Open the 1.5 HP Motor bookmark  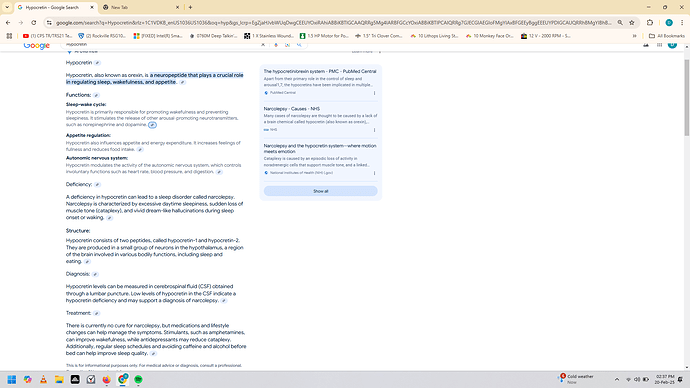pos(324,36)
